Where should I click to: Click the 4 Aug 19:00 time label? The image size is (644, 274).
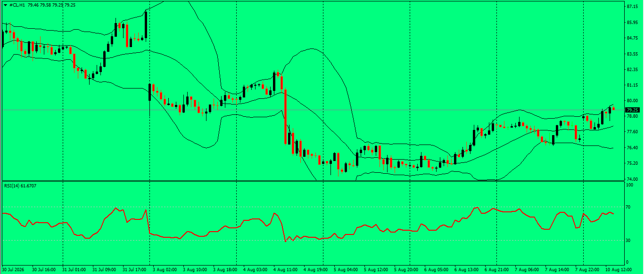[x=316, y=270]
